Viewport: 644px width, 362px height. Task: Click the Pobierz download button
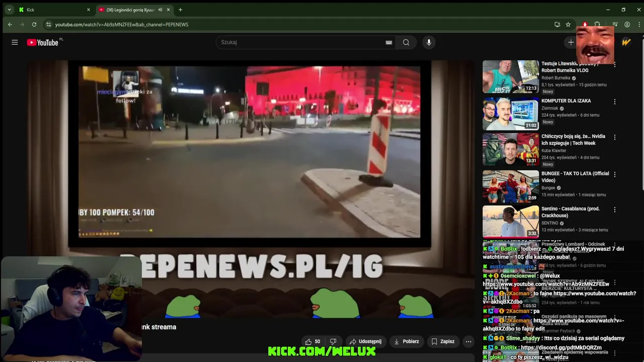coord(406,341)
